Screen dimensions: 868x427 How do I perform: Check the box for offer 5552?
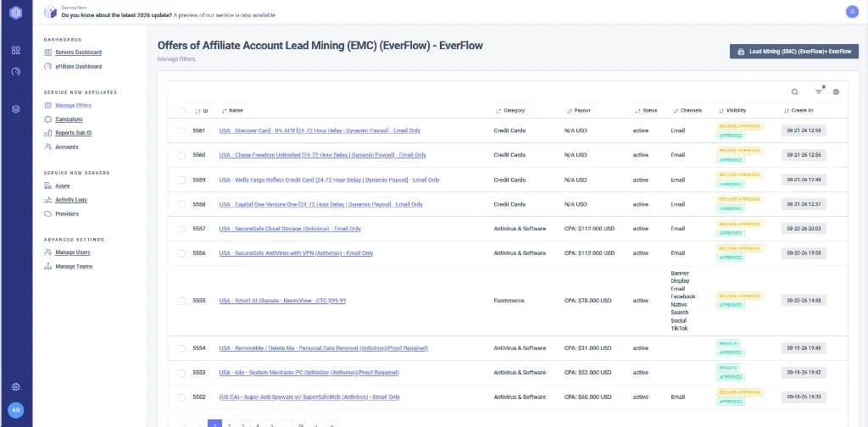coord(181,397)
